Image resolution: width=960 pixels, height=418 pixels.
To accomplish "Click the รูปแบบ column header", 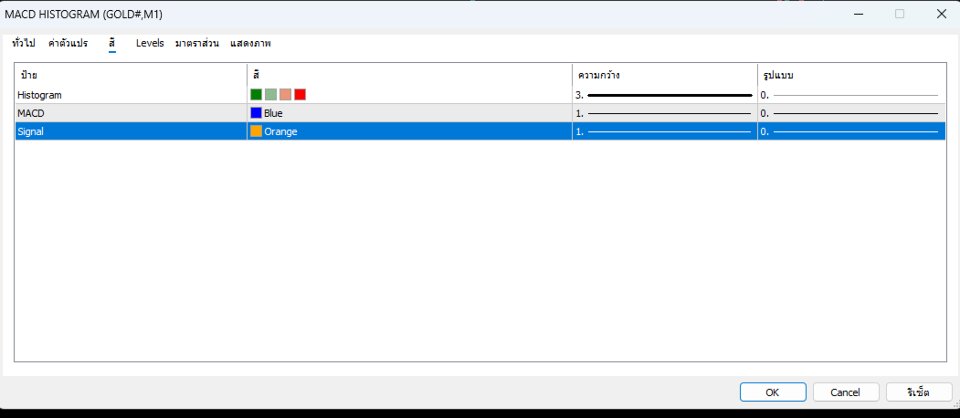I will (x=852, y=75).
